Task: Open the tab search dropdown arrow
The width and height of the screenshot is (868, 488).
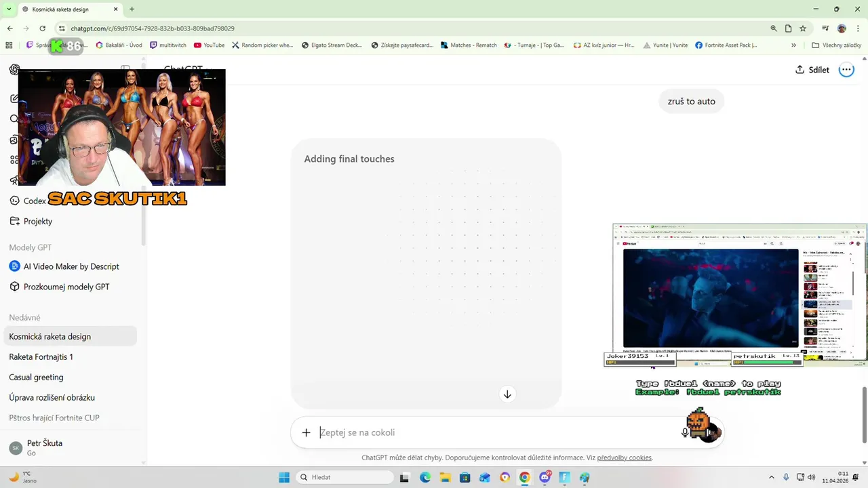Action: pos(9,9)
